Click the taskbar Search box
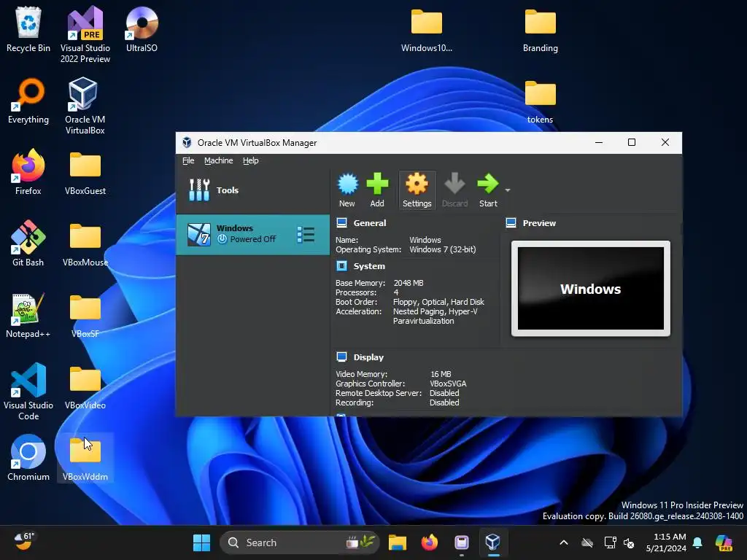The height and width of the screenshot is (560, 747). click(x=299, y=542)
